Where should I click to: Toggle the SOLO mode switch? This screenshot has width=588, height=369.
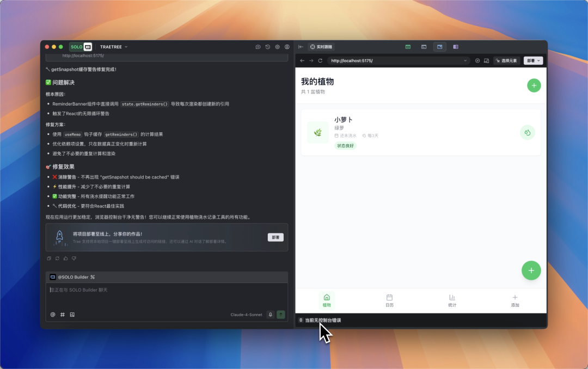[81, 47]
